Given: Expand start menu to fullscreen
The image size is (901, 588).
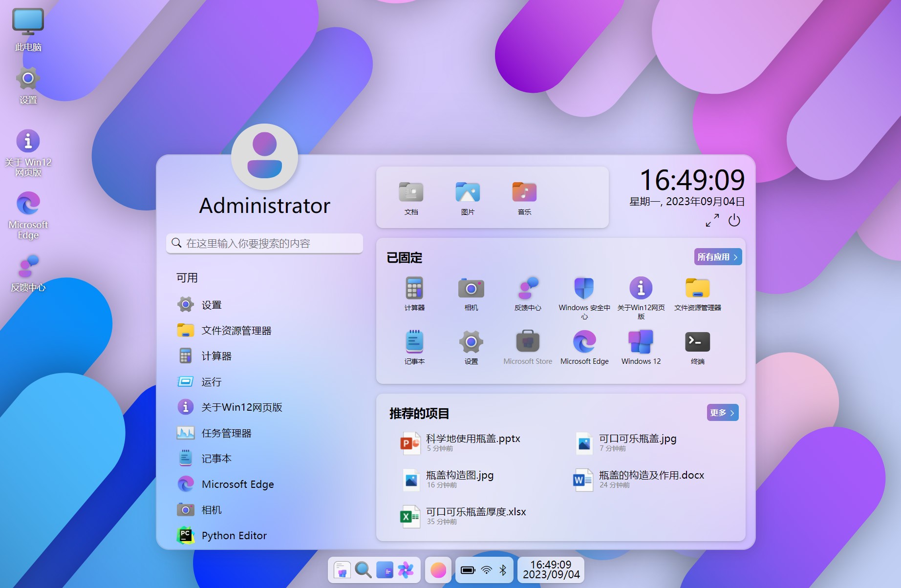Looking at the screenshot, I should click(x=712, y=220).
